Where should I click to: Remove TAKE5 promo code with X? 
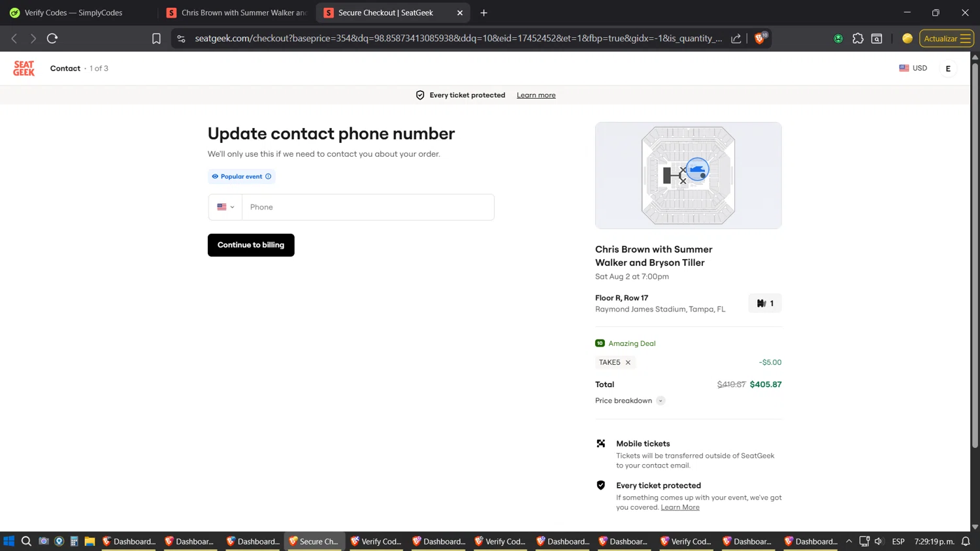(x=628, y=362)
